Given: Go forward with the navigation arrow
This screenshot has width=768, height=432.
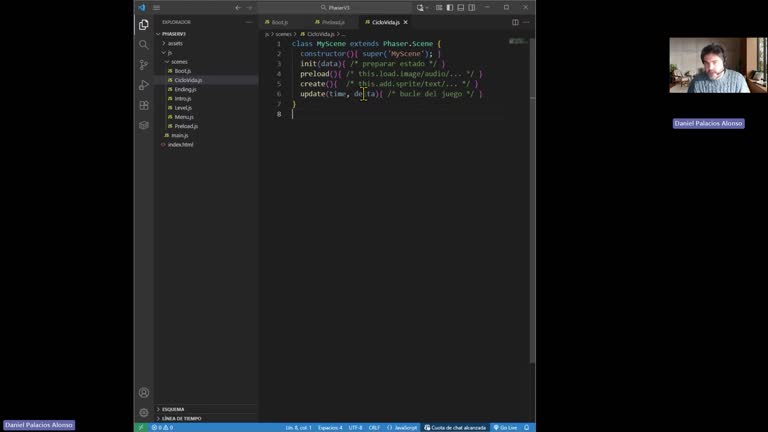Looking at the screenshot, I should (x=249, y=8).
